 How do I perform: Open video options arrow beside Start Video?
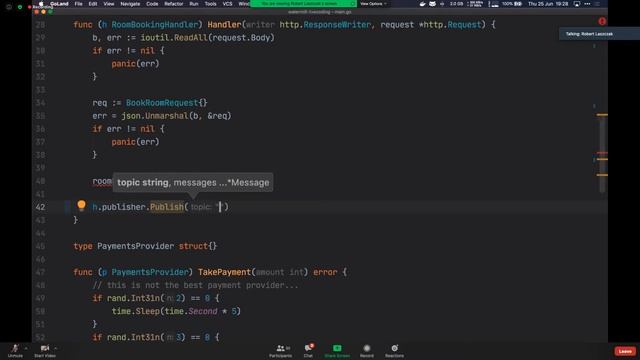56,348
